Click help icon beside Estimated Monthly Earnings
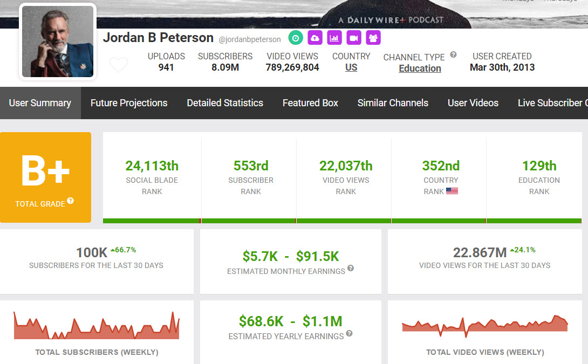This screenshot has height=364, width=588. [x=351, y=268]
